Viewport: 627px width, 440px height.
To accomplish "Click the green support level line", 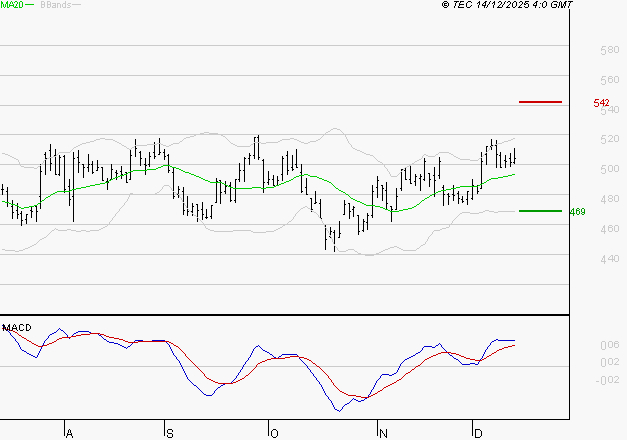I will coord(540,211).
